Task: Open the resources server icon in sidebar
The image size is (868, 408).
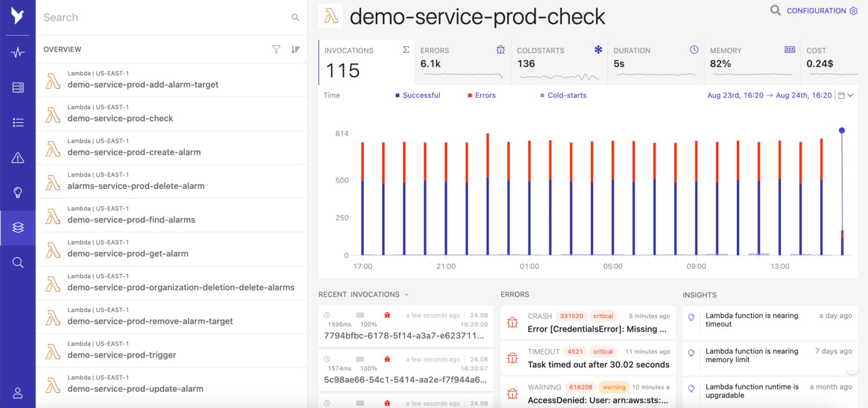Action: (17, 88)
